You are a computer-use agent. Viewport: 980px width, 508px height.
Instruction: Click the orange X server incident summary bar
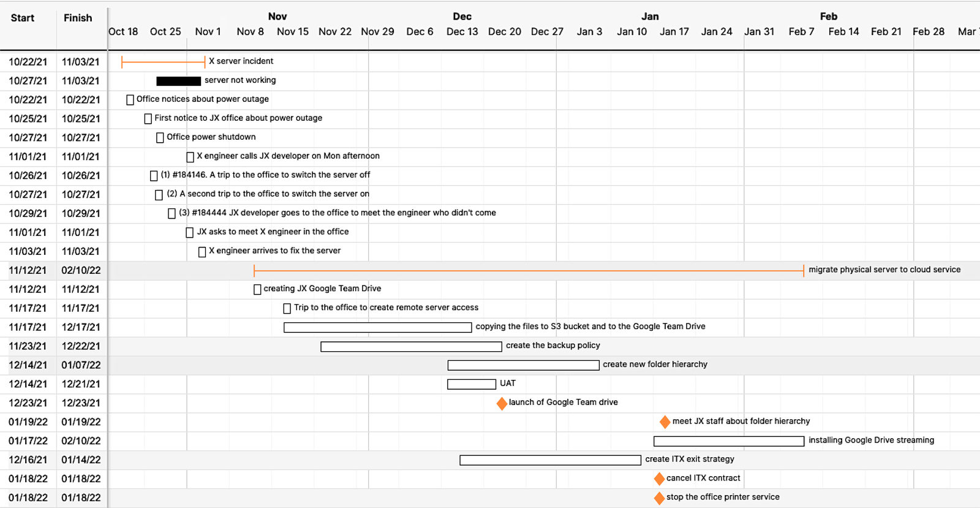point(164,61)
